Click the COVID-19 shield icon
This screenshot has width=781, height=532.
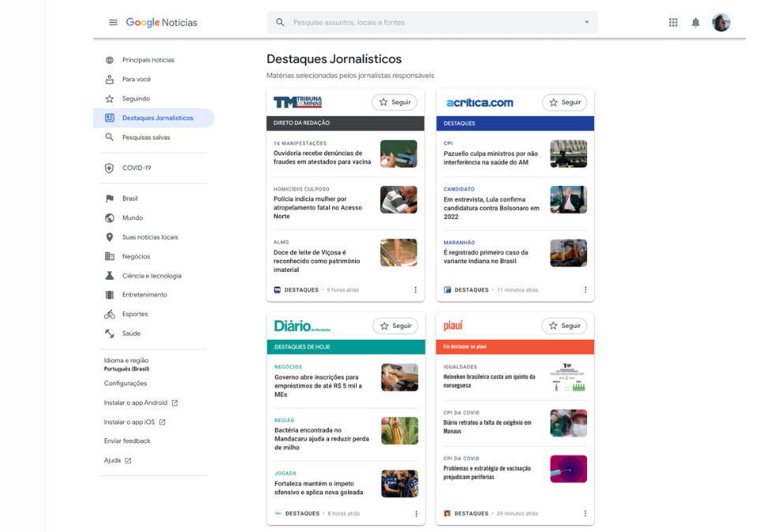point(110,168)
